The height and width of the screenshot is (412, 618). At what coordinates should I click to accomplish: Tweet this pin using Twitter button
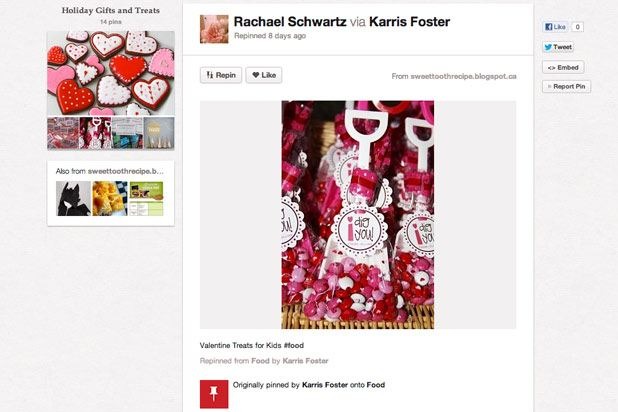tap(558, 47)
